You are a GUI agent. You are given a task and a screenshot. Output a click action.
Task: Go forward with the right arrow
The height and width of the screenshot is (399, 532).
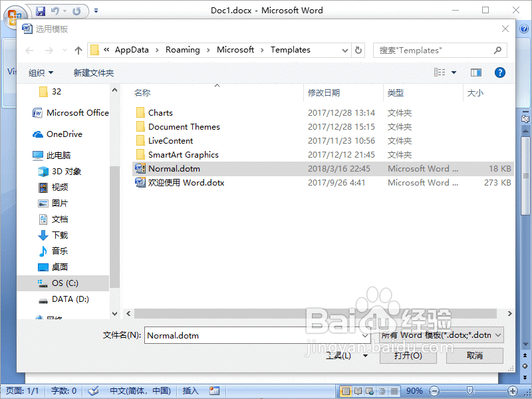pyautogui.click(x=49, y=51)
